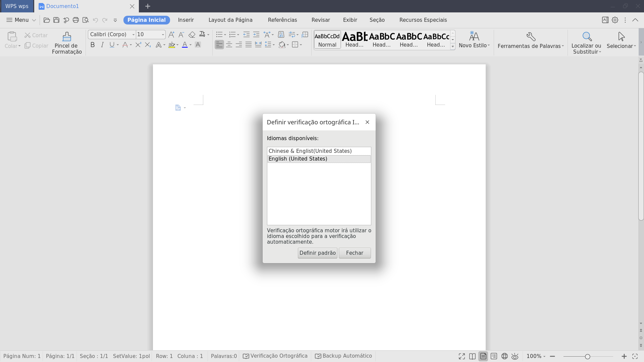Apply highlight color to text
Image resolution: width=644 pixels, height=362 pixels.
[172, 45]
